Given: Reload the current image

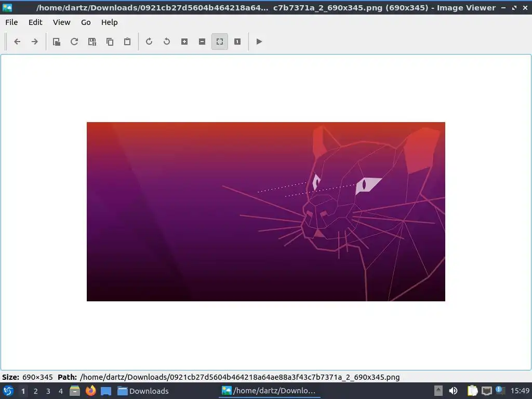Looking at the screenshot, I should click(x=74, y=42).
